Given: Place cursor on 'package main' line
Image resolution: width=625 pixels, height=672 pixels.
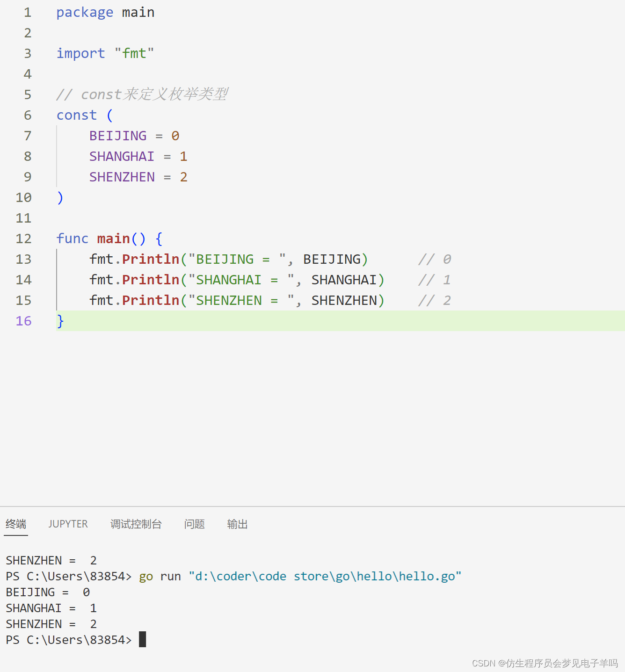Looking at the screenshot, I should 105,12.
